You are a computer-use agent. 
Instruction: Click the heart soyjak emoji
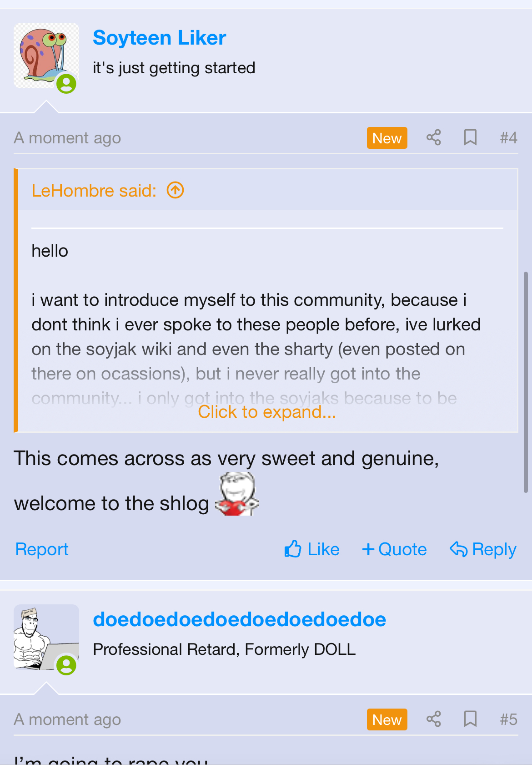[x=237, y=494]
